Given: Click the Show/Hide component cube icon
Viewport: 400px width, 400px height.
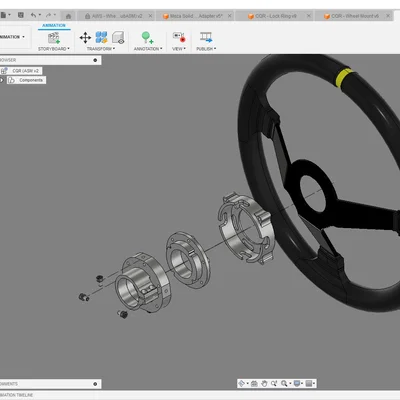Looking at the screenshot, I should [118, 38].
